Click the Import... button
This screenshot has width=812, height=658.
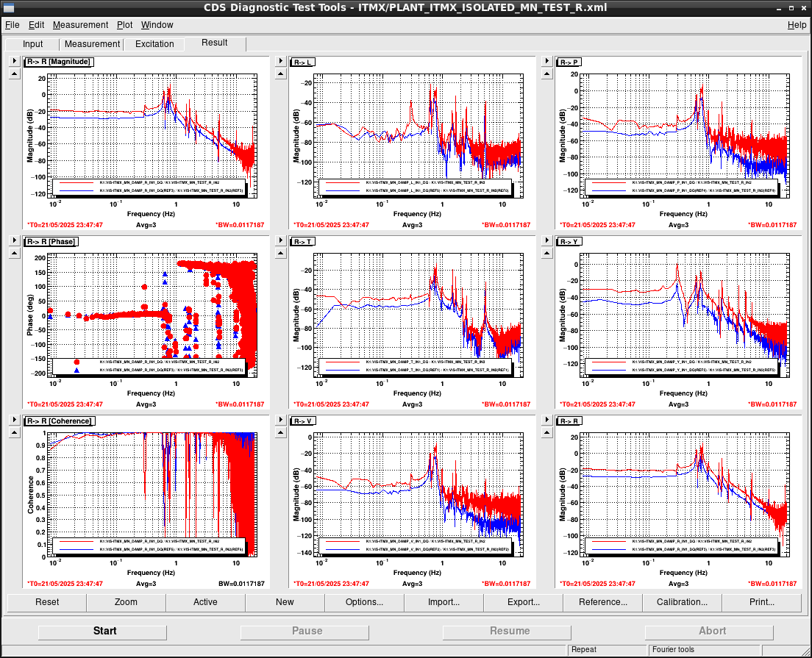[x=444, y=602]
